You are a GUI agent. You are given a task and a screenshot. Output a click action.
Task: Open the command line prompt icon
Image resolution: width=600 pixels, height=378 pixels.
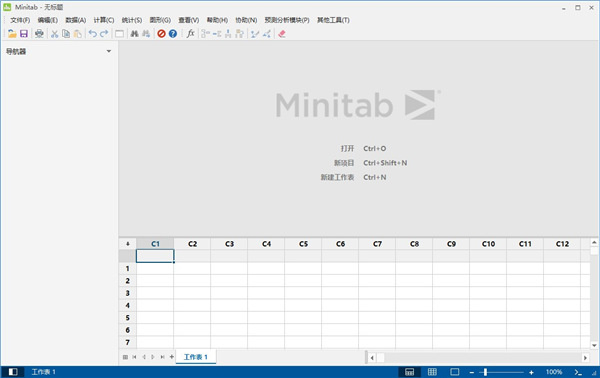(578, 372)
